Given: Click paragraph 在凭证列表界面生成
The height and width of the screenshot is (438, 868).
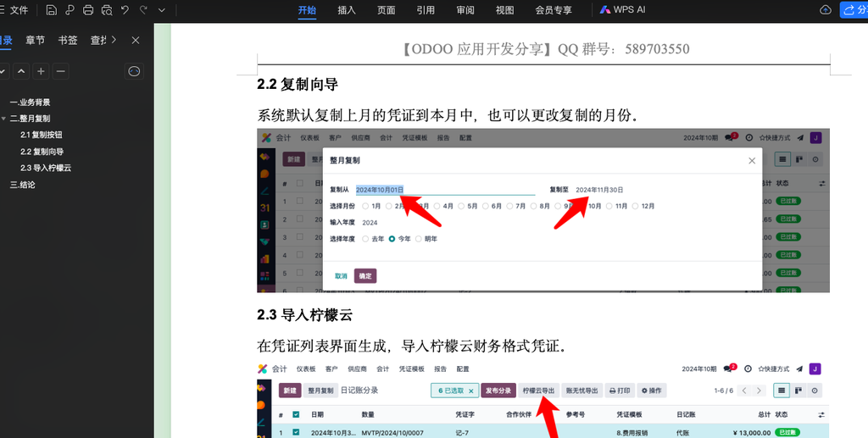Looking at the screenshot, I should pyautogui.click(x=412, y=347).
